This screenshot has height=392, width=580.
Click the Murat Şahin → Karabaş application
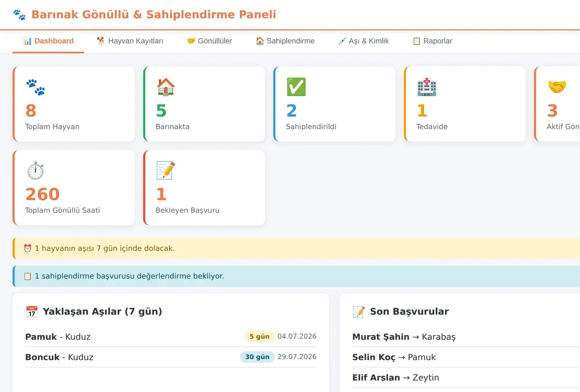click(x=466, y=337)
